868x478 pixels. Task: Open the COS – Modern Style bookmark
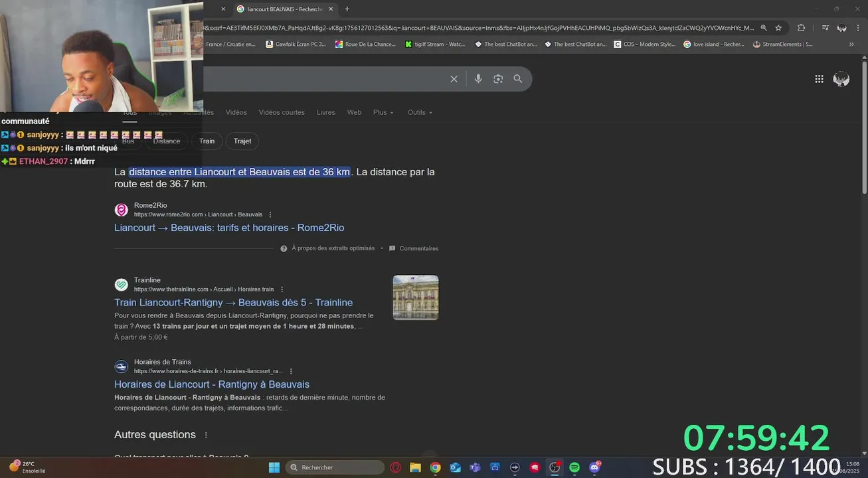click(645, 44)
